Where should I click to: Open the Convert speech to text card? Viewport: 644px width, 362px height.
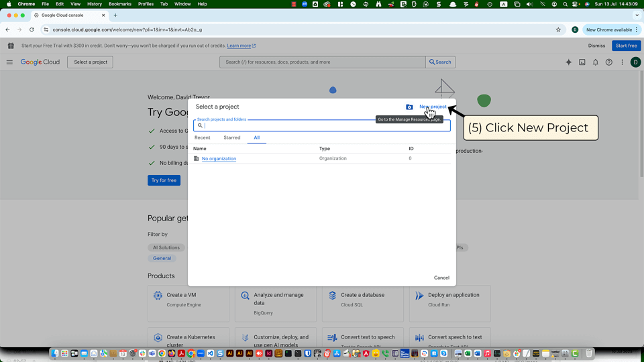449,338
